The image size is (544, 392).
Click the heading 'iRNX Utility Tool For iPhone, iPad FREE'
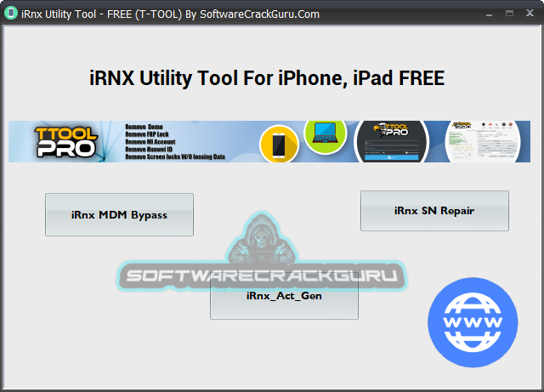(267, 78)
